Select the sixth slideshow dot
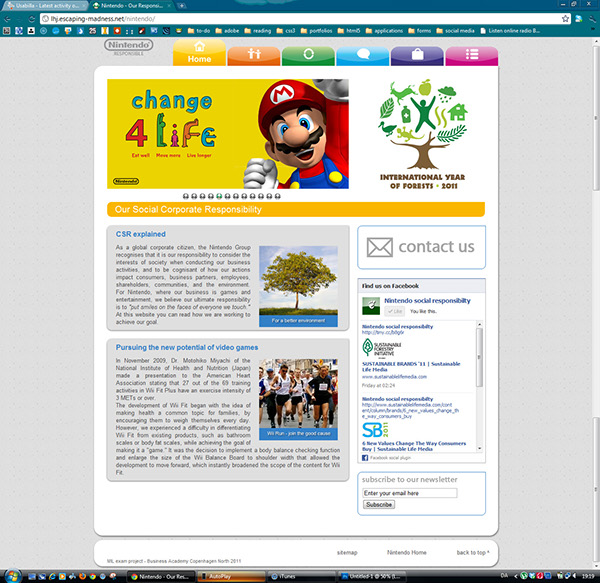 [227, 196]
